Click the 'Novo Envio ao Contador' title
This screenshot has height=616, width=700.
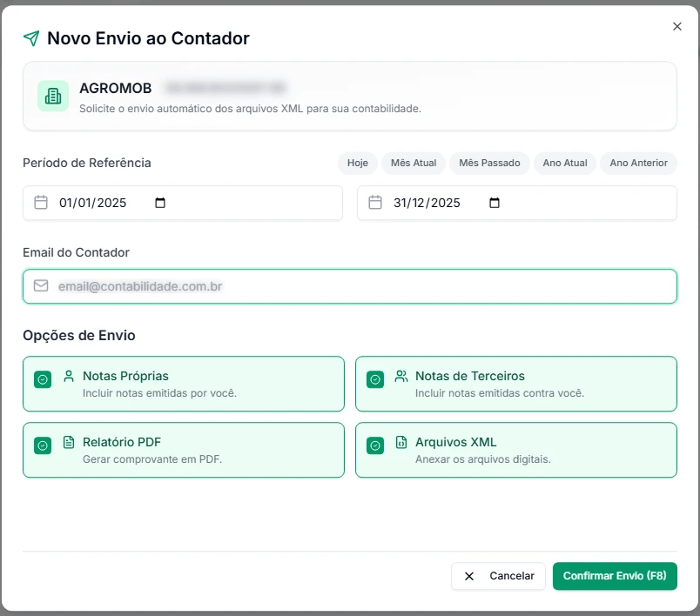(148, 38)
